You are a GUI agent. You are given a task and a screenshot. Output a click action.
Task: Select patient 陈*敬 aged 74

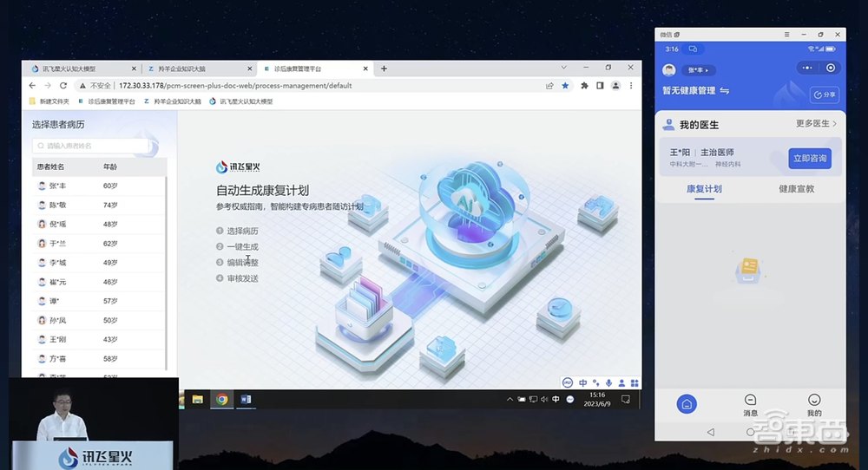click(x=99, y=206)
